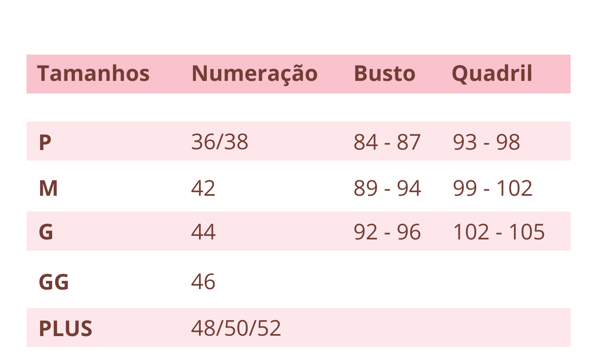Select the GG size label
607x364 pixels.
pos(54,282)
